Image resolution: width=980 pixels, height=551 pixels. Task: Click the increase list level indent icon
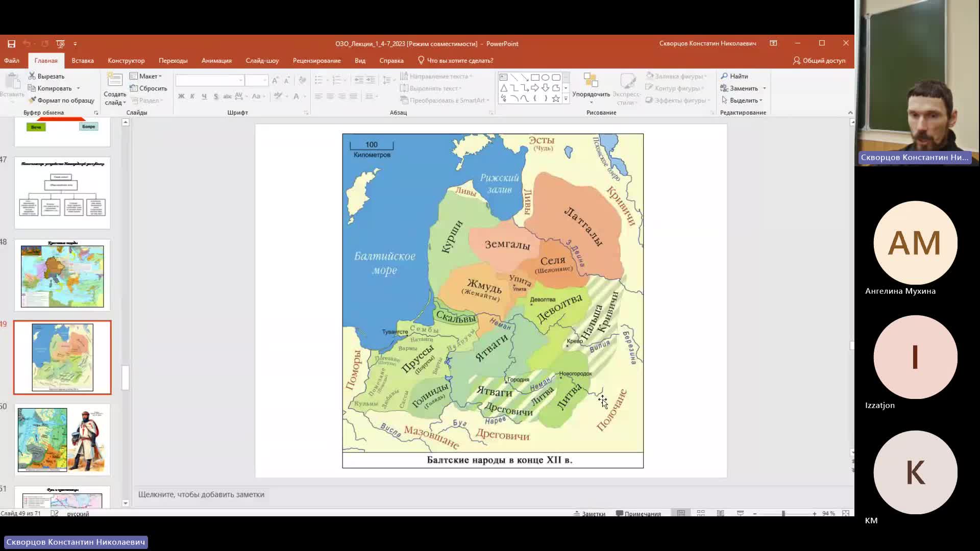pos(371,80)
